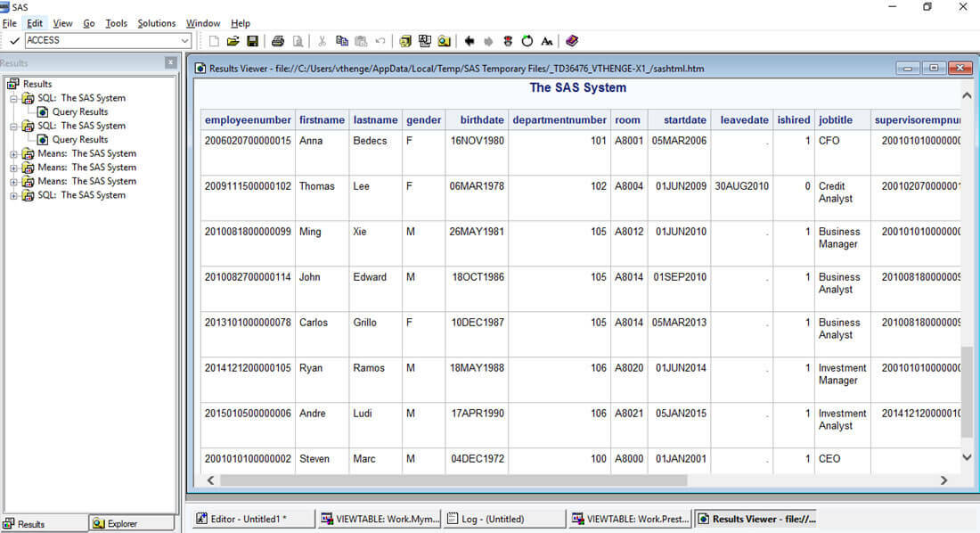980x533 pixels.
Task: Switch to VIEWTABLE: Work.Prest... window tab
Action: (x=631, y=519)
